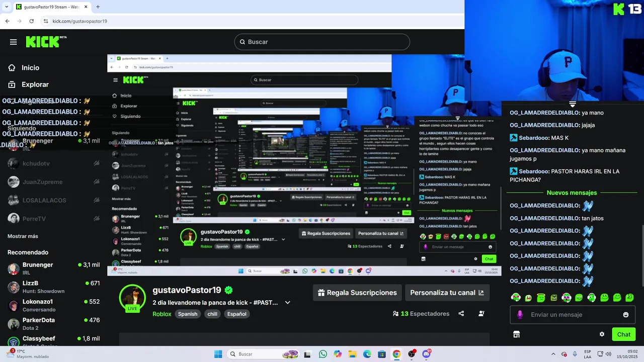This screenshot has height=362, width=644.
Task: Click the main stream video player
Action: point(304,165)
